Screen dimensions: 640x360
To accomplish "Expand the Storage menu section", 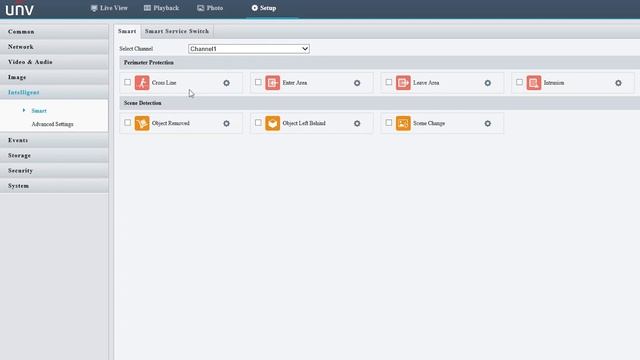I will point(54,156).
